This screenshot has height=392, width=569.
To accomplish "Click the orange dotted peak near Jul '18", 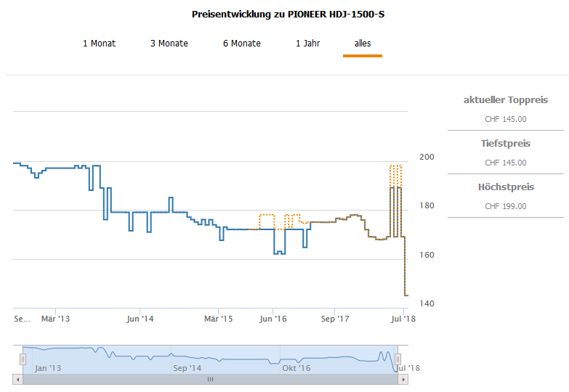I will (x=395, y=166).
